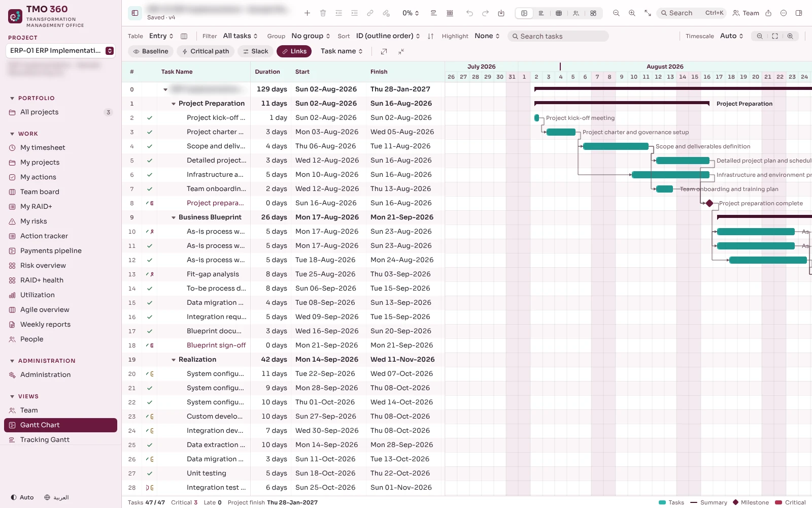Open the Timescale Auto dropdown
Image resolution: width=812 pixels, height=508 pixels.
[x=732, y=36]
